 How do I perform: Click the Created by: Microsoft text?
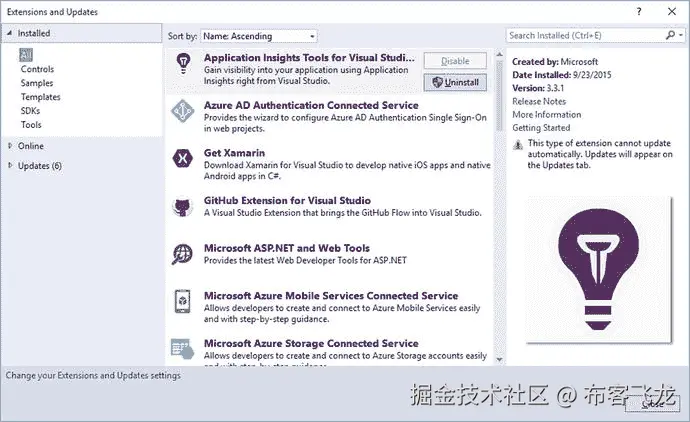click(x=555, y=62)
